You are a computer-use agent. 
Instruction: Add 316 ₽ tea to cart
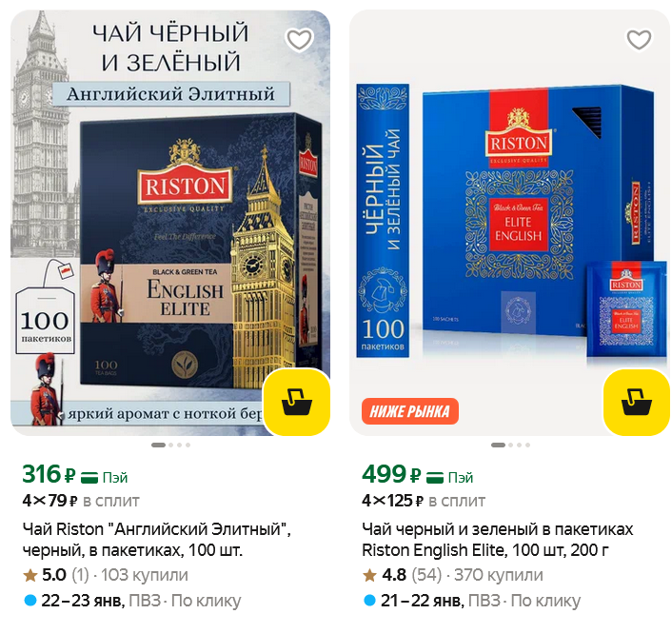click(297, 402)
